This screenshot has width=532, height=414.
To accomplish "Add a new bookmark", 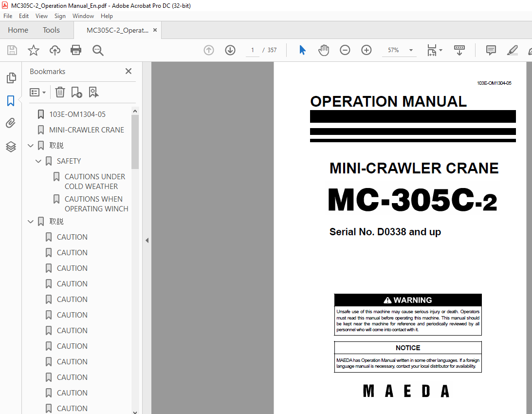I will (77, 92).
